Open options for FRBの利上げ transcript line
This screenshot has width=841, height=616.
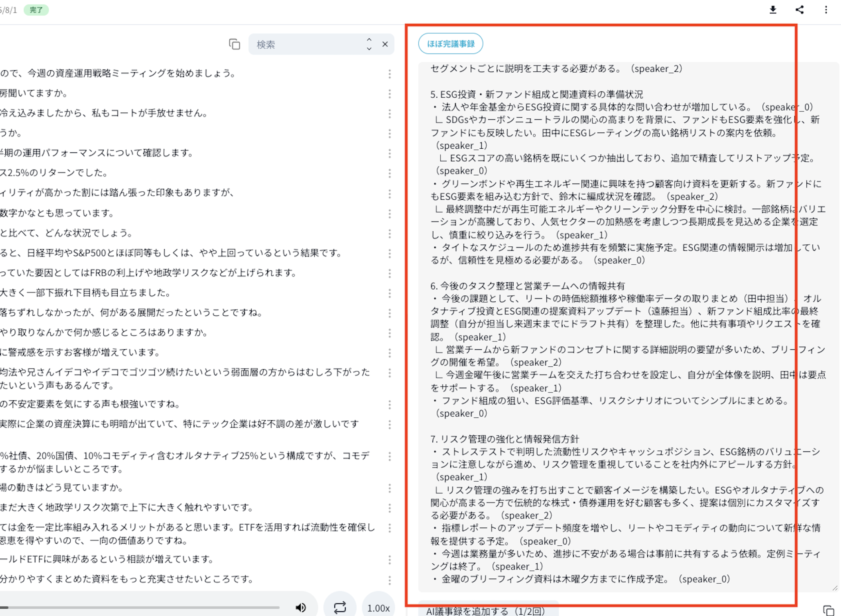coord(389,273)
